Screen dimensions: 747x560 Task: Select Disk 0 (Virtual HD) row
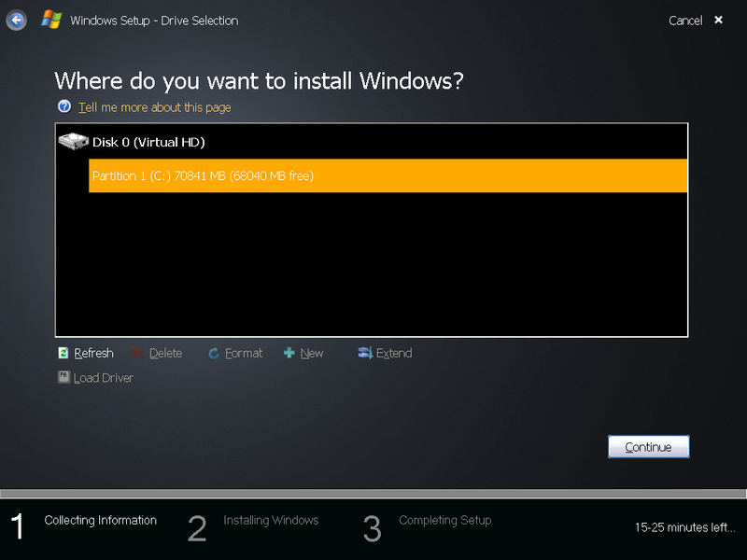coord(372,142)
